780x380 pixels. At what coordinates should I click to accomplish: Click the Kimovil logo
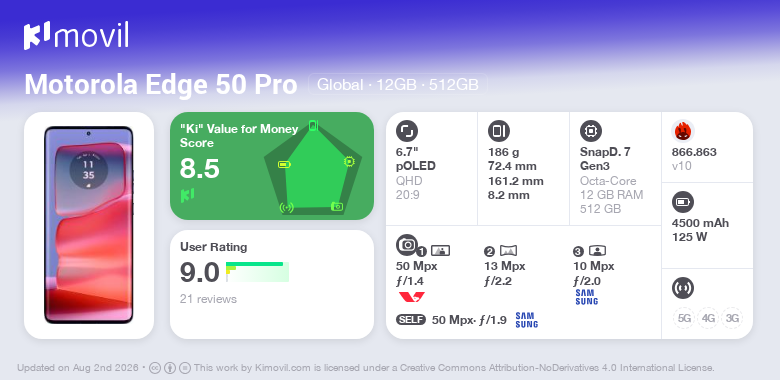click(x=76, y=36)
